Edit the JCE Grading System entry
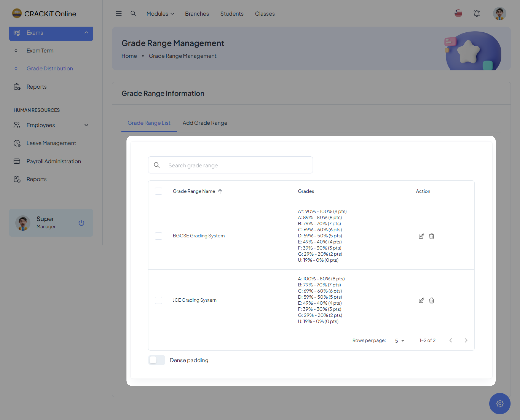This screenshot has height=420, width=520. (x=421, y=300)
